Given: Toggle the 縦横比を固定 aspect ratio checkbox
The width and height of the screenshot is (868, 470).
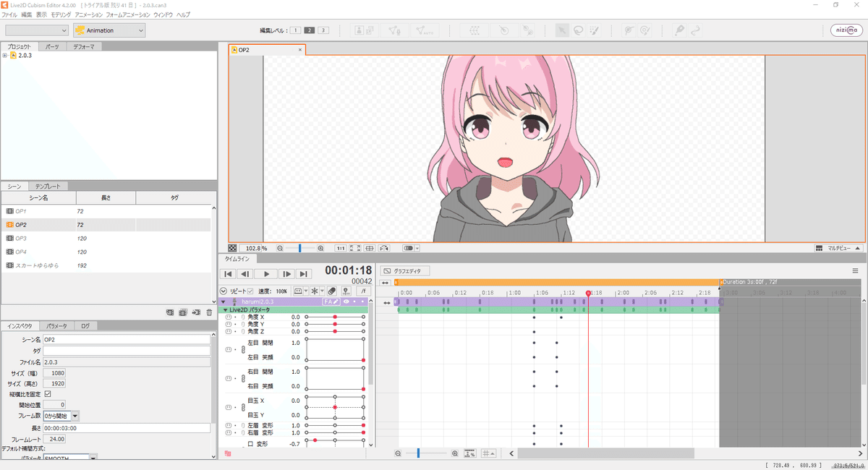Looking at the screenshot, I should (48, 394).
